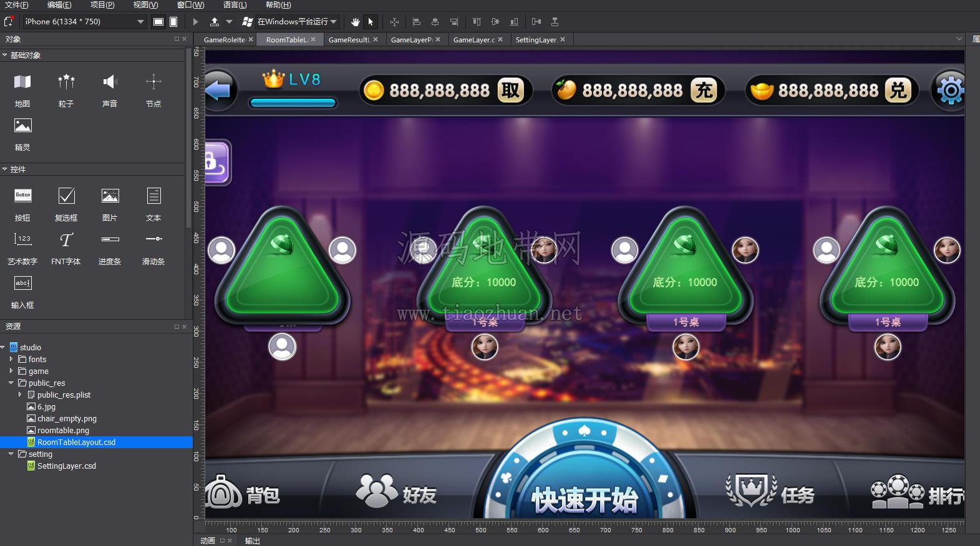980x546 pixels.
Task: Select the 精灵 sprite object
Action: 22,134
